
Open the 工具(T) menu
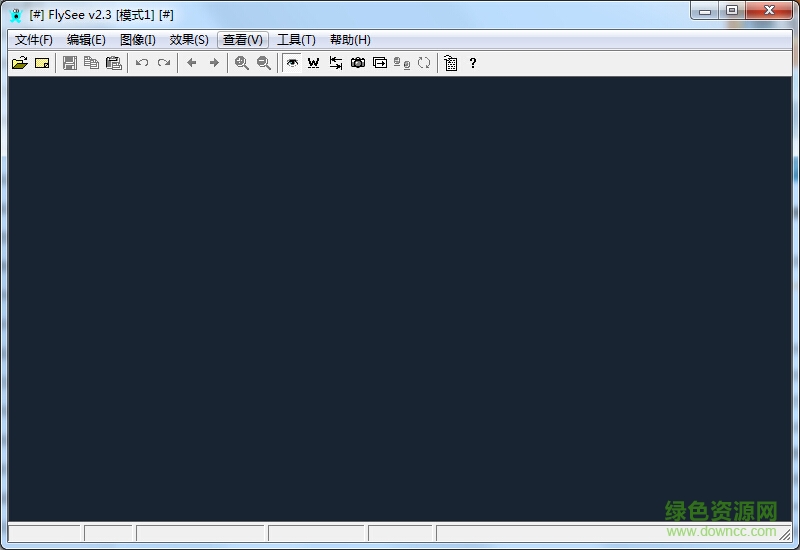296,40
